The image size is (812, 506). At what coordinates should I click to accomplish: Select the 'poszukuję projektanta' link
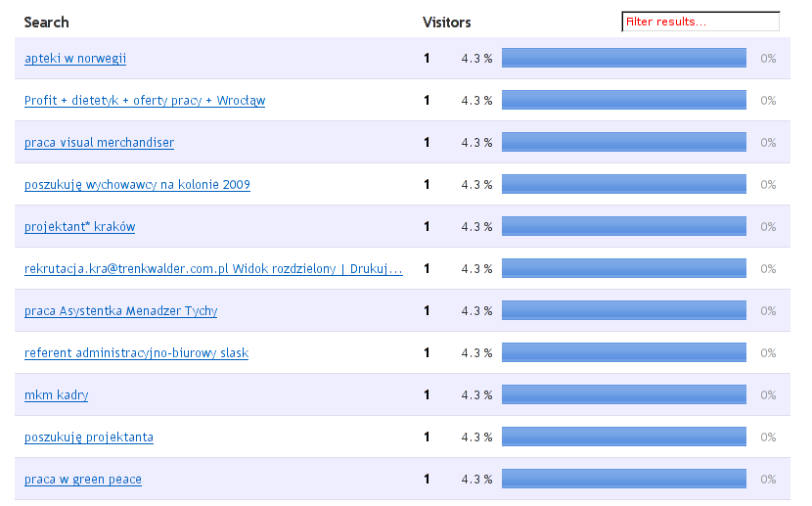88,437
